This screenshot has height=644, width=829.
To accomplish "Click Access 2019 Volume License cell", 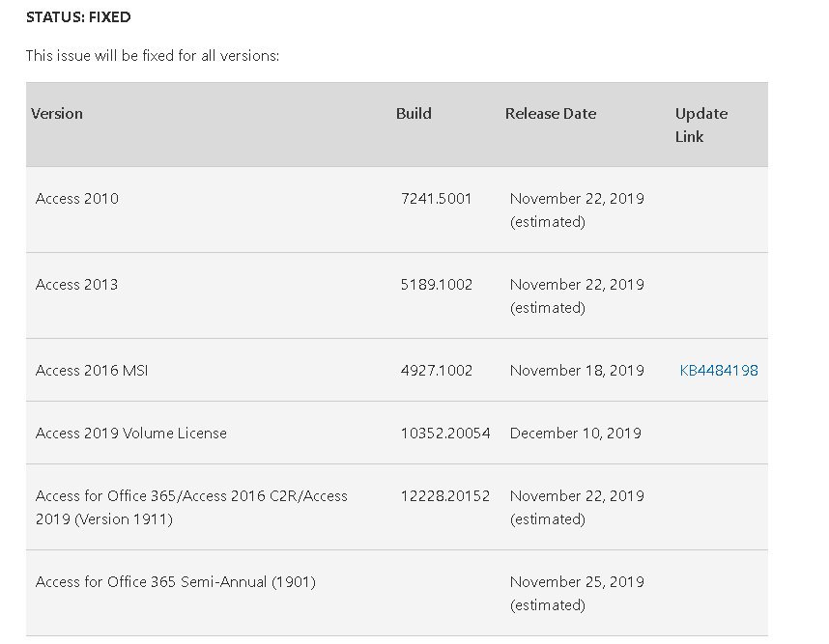I will (x=131, y=433).
